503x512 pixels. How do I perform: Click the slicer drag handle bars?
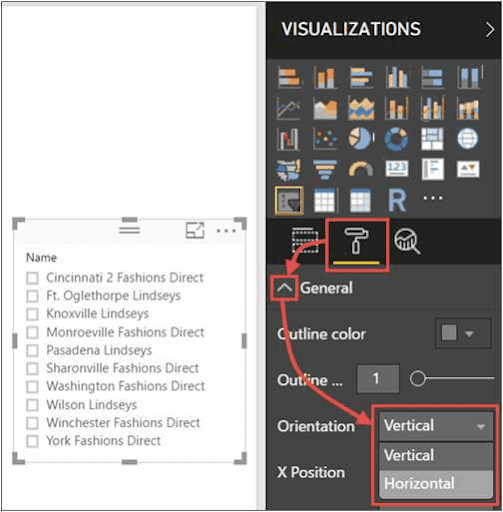coord(129,230)
